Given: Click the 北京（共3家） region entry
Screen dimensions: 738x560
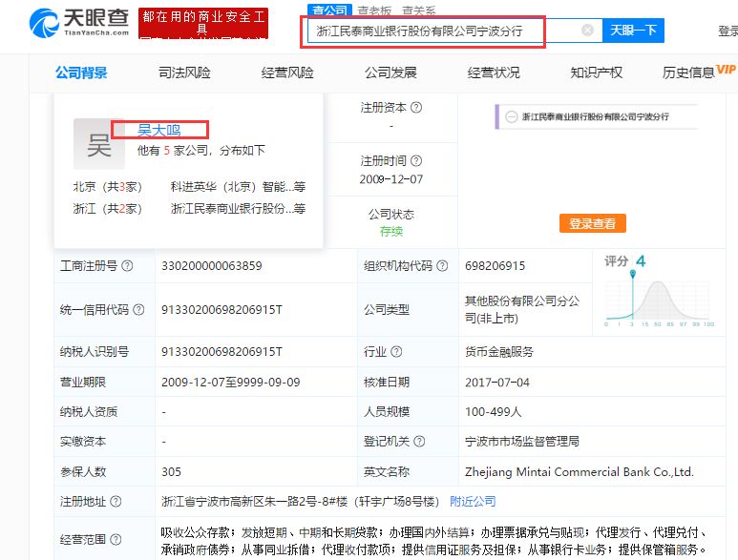Looking at the screenshot, I should [x=107, y=187].
